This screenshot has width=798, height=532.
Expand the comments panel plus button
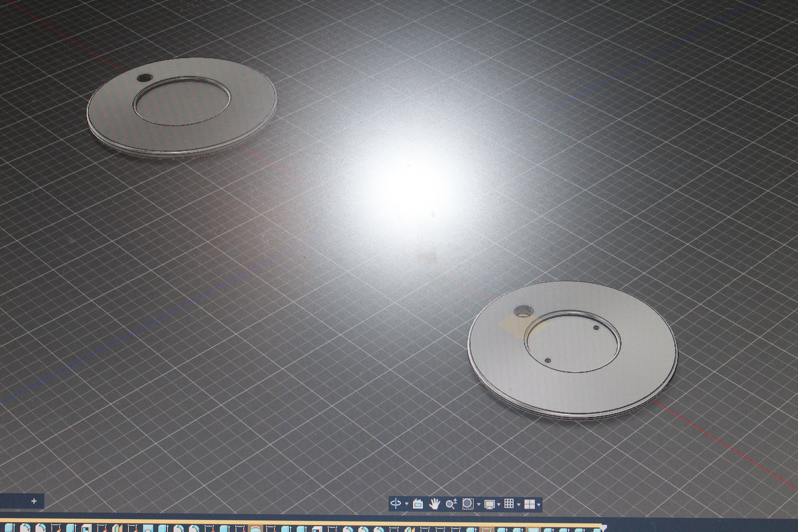tap(34, 501)
